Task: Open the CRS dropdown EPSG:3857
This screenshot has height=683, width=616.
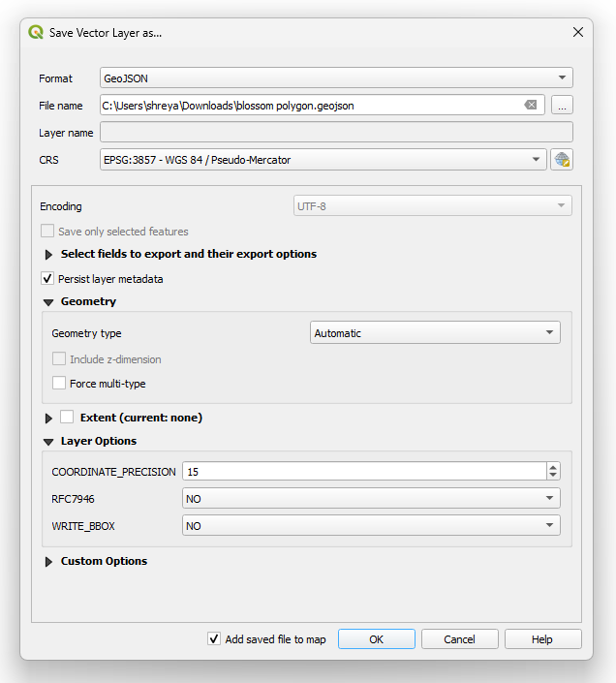Action: (323, 160)
